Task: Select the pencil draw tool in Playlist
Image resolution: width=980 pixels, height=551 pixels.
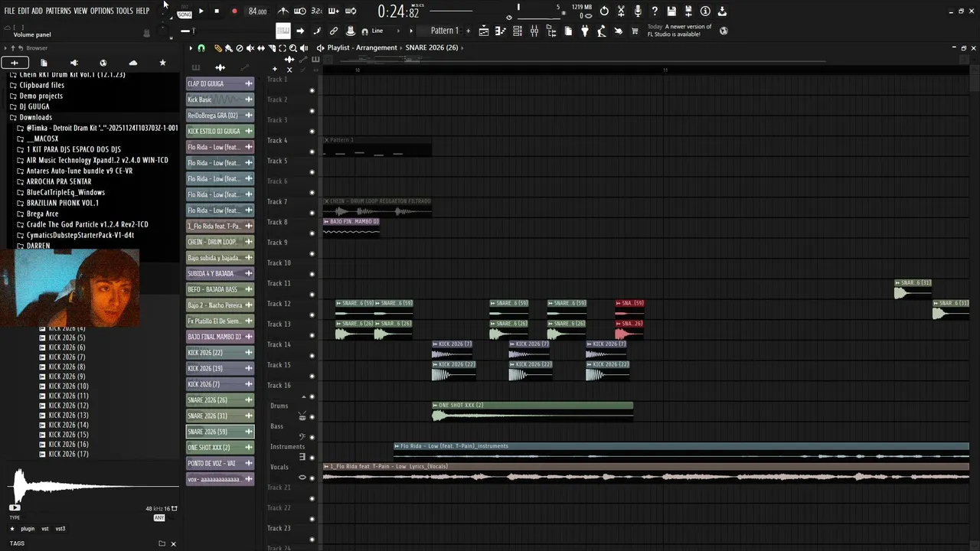Action: [217, 48]
